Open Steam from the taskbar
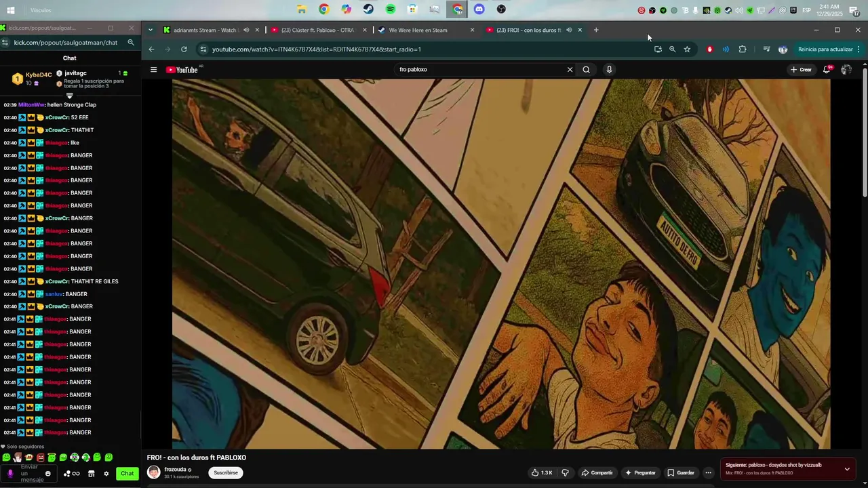The image size is (868, 488). pyautogui.click(x=368, y=9)
